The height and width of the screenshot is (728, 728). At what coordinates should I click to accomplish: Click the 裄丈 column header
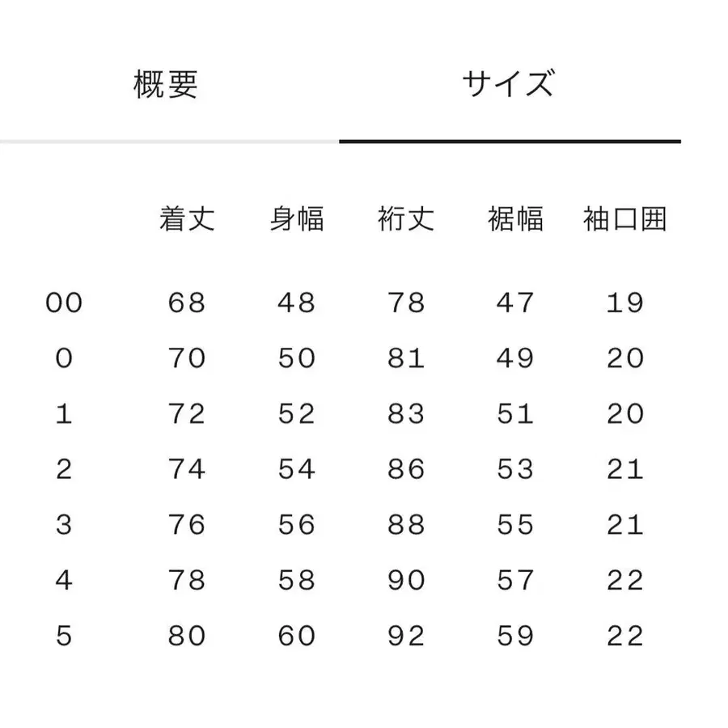pyautogui.click(x=406, y=219)
